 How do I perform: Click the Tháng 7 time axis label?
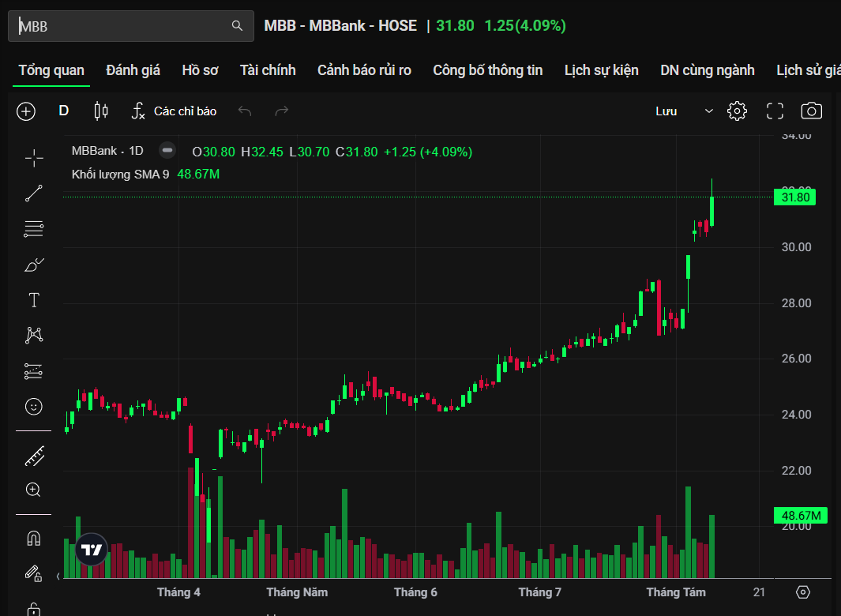(x=539, y=592)
